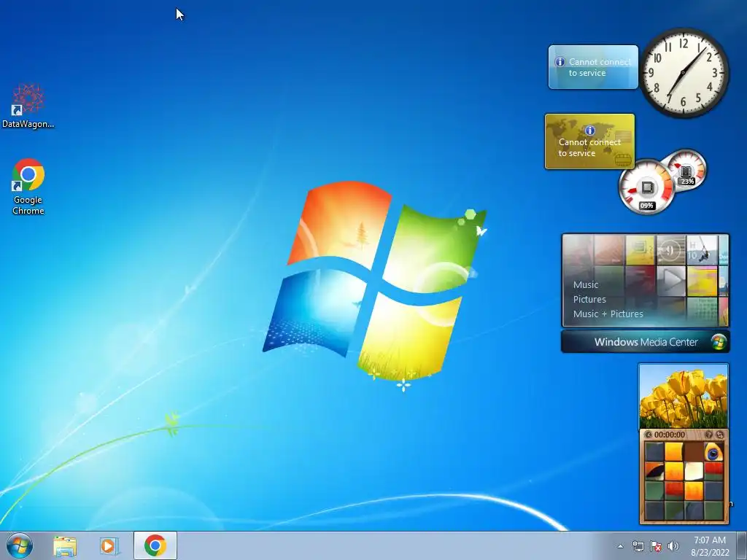
Task: Open Pictures in the Media Center gadget
Action: pos(589,300)
